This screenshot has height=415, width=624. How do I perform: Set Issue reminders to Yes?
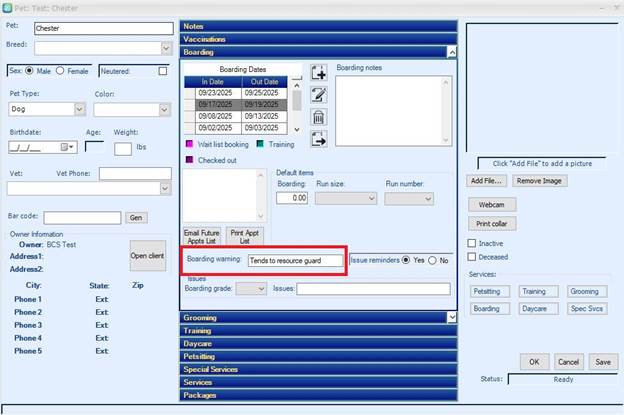[406, 260]
